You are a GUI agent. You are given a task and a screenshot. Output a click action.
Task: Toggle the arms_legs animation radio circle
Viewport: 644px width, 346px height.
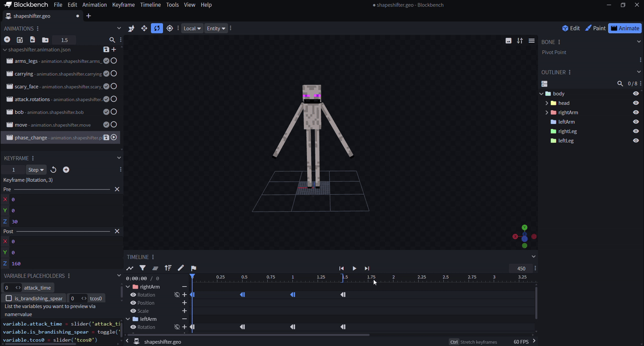tap(114, 60)
